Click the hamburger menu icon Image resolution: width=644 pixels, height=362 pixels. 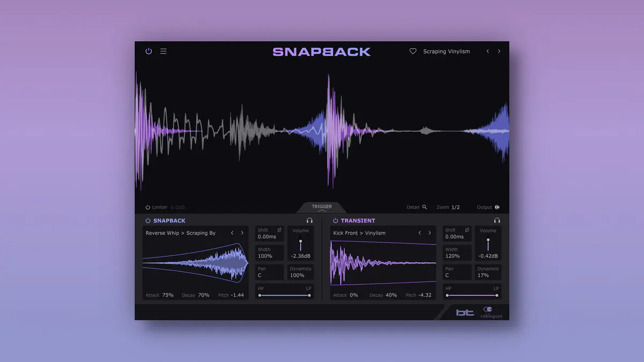pyautogui.click(x=164, y=51)
